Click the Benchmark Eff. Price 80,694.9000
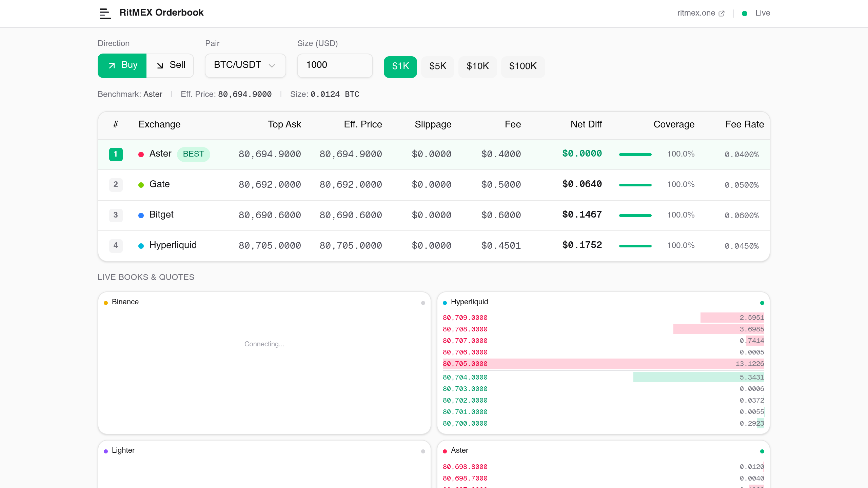Image resolution: width=868 pixels, height=488 pixels. 245,94
